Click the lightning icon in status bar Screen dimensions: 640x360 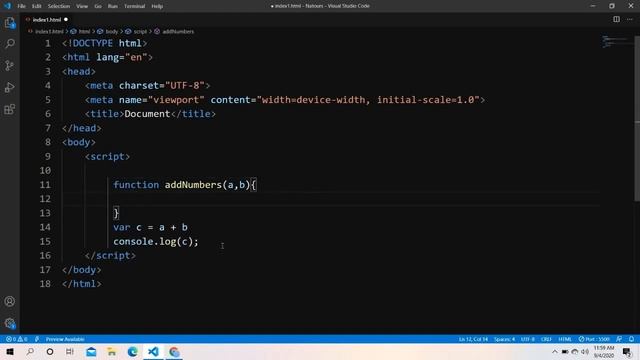(x=37, y=339)
